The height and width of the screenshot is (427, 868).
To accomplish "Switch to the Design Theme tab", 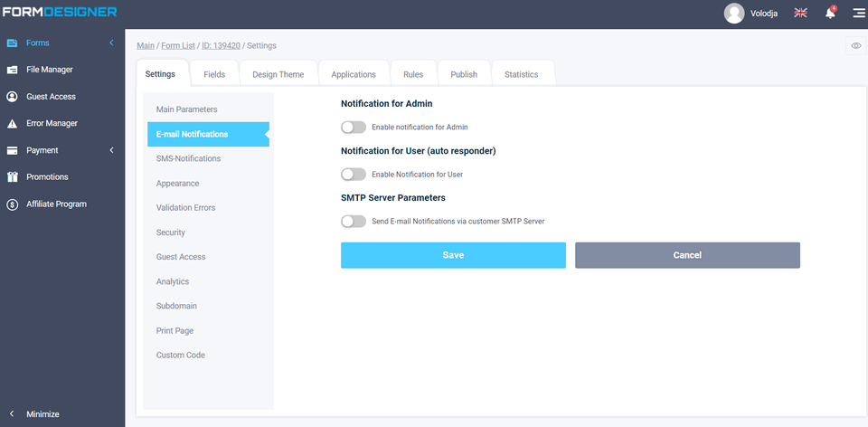I will click(278, 74).
